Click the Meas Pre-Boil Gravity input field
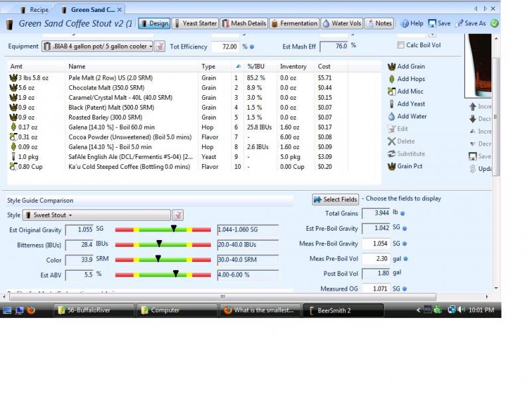This screenshot has width=532, height=399. pos(376,243)
